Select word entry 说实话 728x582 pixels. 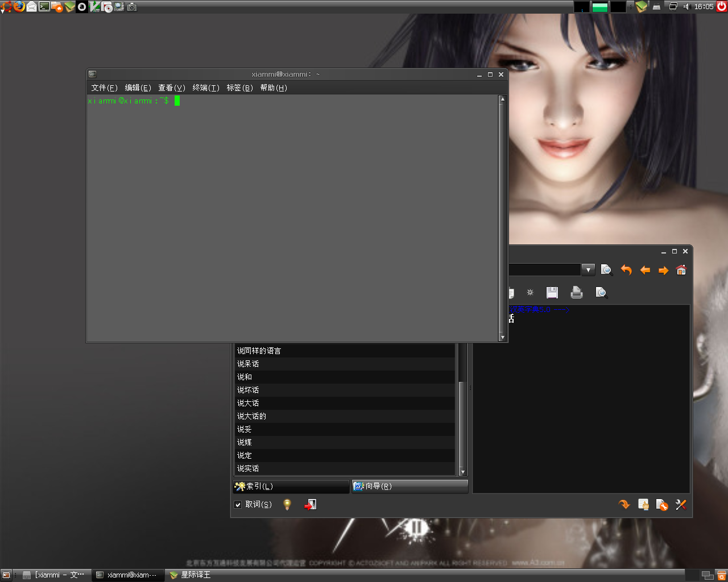[x=345, y=468]
